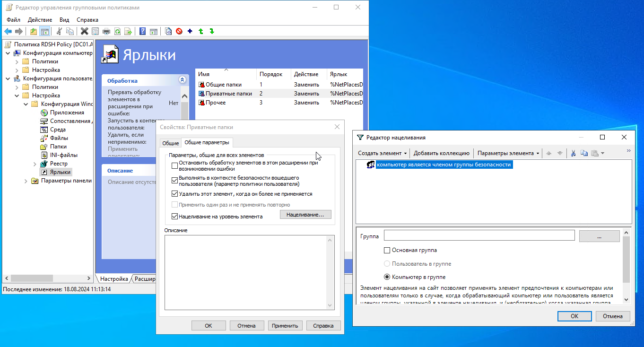The height and width of the screenshot is (347, 644).
Task: Click the Paste icon in targeting editor toolbar
Action: [x=595, y=153]
